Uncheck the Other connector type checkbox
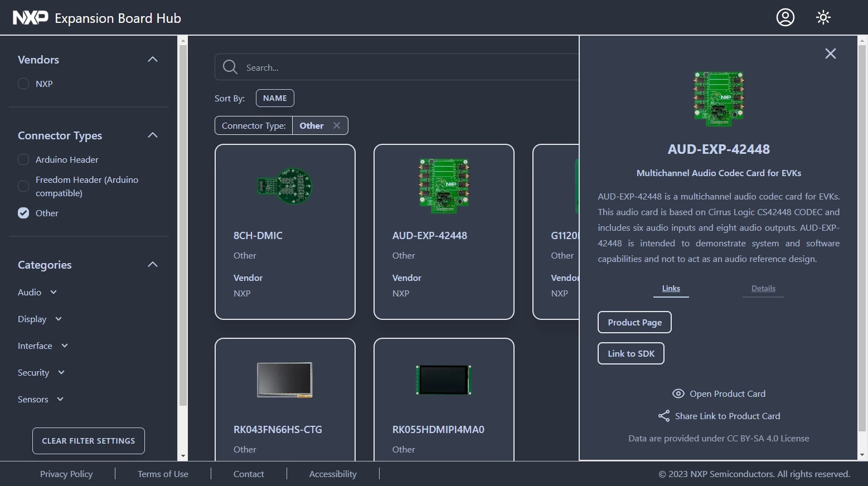 [23, 213]
